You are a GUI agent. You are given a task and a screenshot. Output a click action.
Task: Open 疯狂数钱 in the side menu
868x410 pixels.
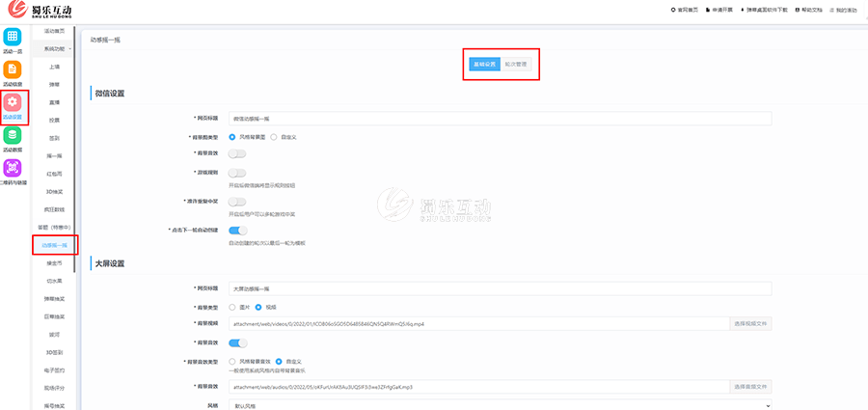click(54, 209)
